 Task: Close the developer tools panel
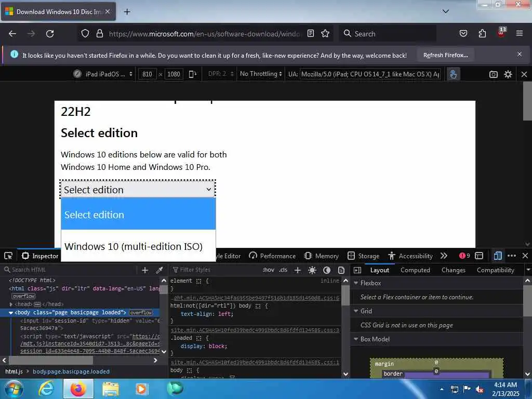tap(525, 256)
